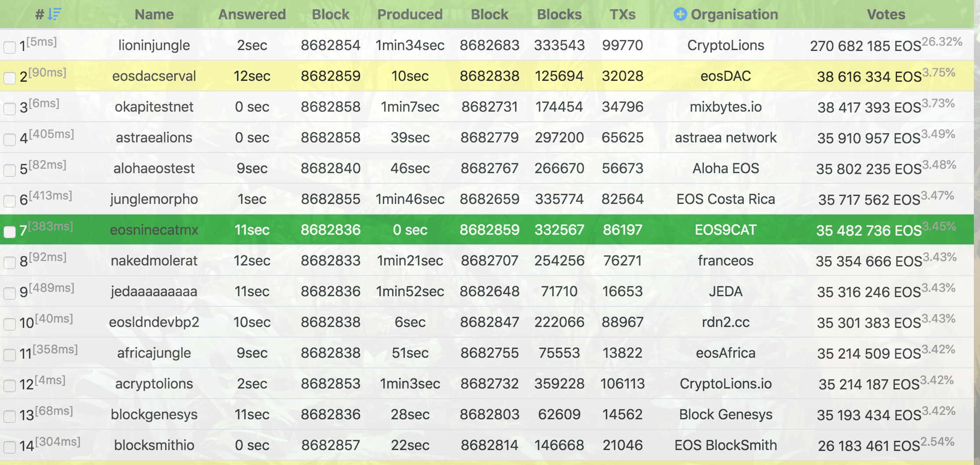The height and width of the screenshot is (465, 980).
Task: Open the eosdacserval producer name
Action: point(154,76)
